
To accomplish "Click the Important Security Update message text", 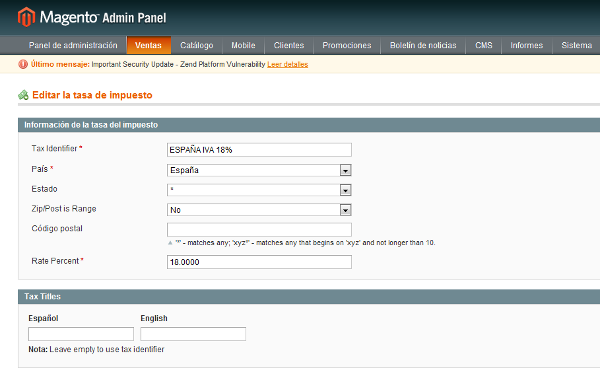I will tap(178, 64).
